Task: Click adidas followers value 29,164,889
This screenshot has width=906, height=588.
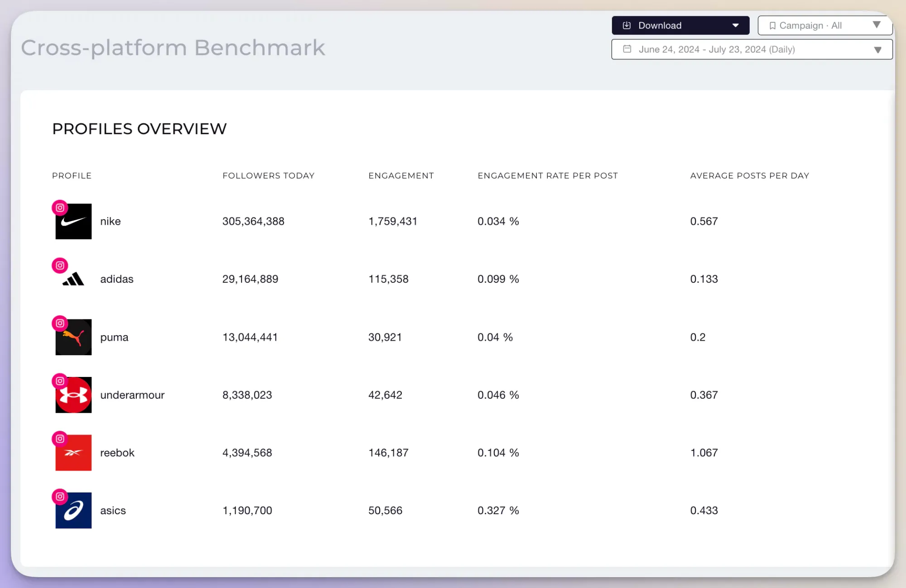Action: (x=250, y=279)
